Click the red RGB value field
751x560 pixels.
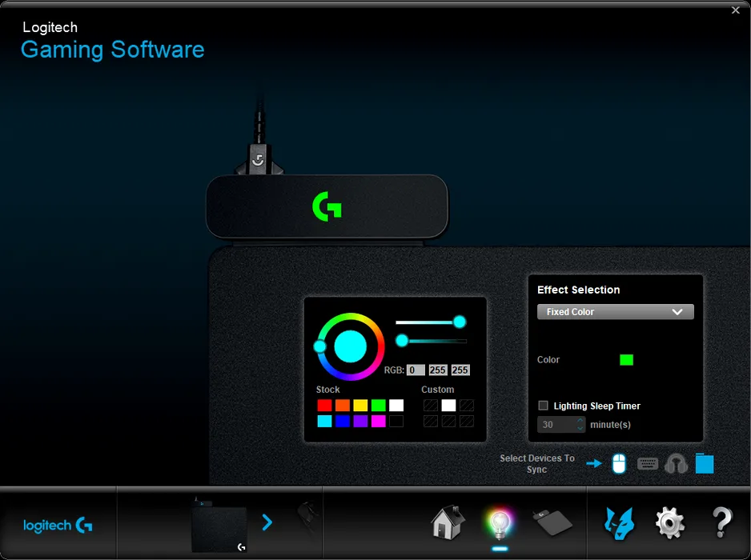click(416, 370)
